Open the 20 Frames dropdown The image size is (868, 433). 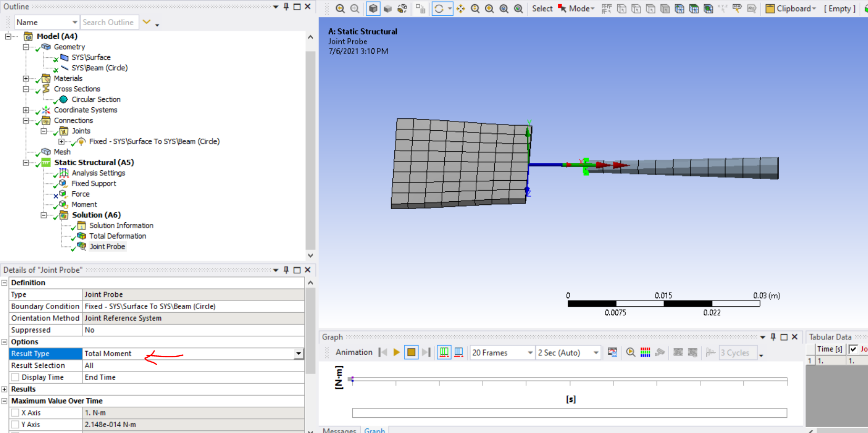point(529,353)
